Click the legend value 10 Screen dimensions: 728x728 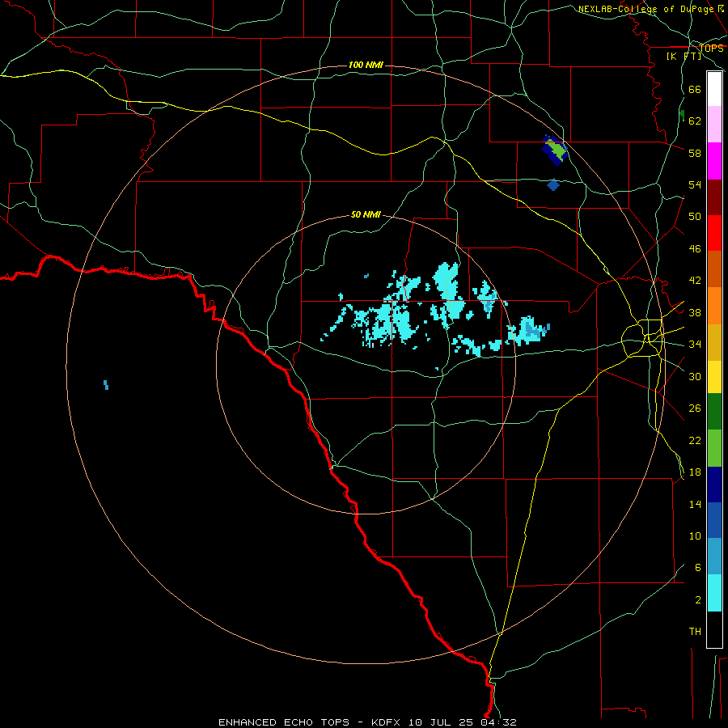click(x=695, y=535)
